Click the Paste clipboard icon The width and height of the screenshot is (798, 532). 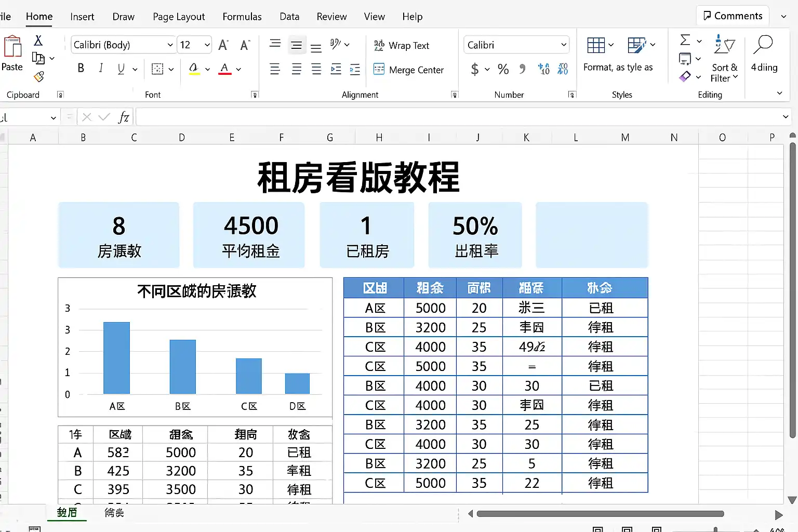click(x=12, y=48)
